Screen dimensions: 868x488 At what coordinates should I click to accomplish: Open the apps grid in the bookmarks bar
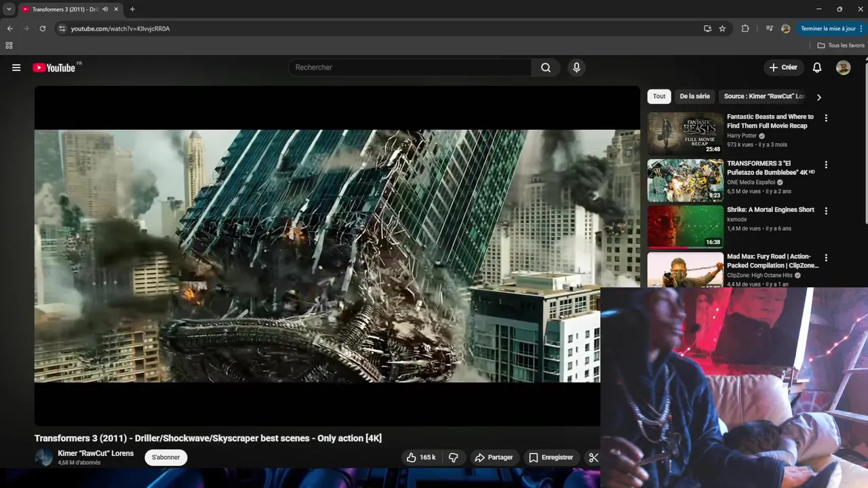point(9,45)
